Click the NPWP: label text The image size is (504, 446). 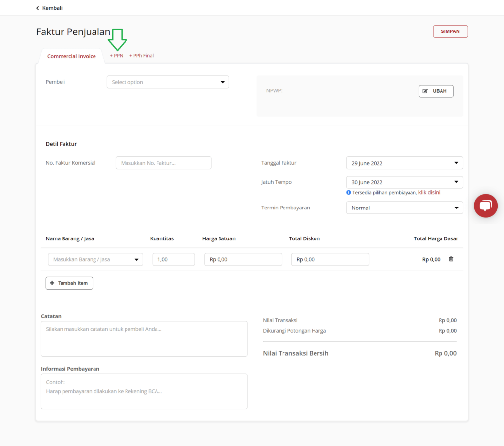pyautogui.click(x=274, y=90)
